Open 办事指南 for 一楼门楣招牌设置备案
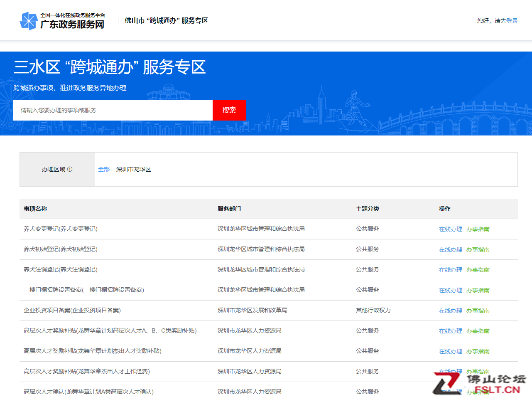The height and width of the screenshot is (397, 532). [478, 290]
